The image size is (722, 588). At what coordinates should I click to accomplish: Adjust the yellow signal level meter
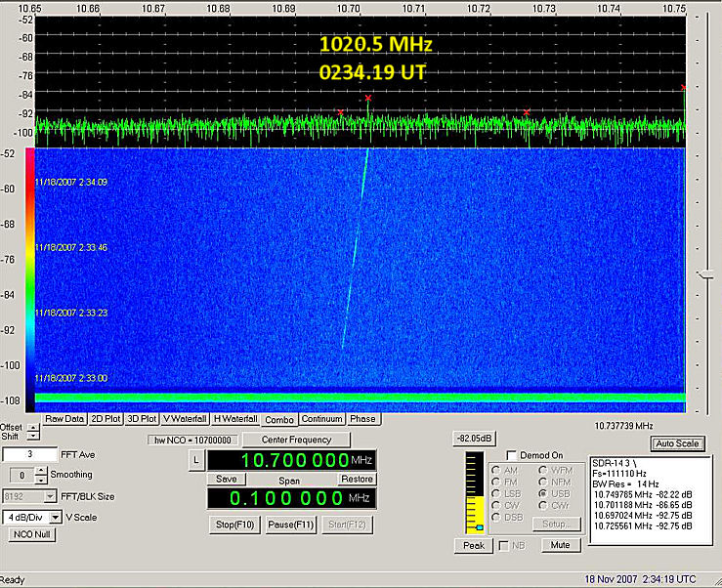474,492
